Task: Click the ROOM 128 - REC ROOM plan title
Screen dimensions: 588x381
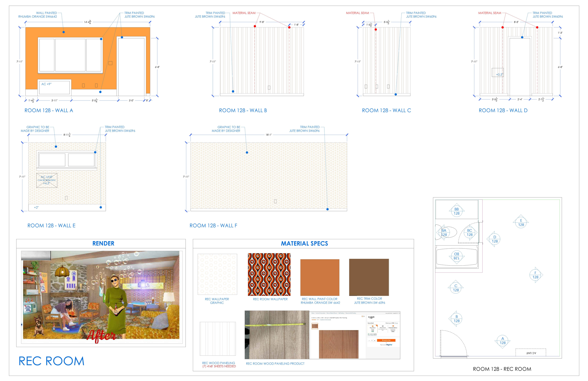Action: pyautogui.click(x=502, y=369)
